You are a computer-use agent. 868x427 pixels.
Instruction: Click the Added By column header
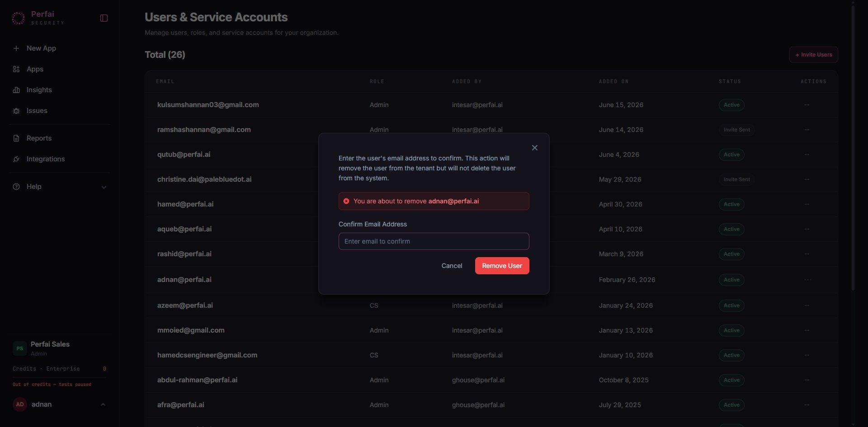[x=467, y=81]
